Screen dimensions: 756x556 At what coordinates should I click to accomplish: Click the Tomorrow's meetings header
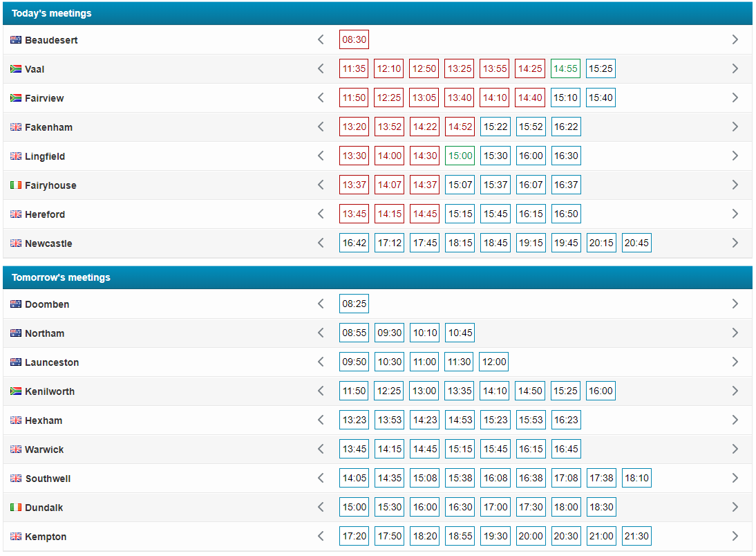pyautogui.click(x=377, y=277)
